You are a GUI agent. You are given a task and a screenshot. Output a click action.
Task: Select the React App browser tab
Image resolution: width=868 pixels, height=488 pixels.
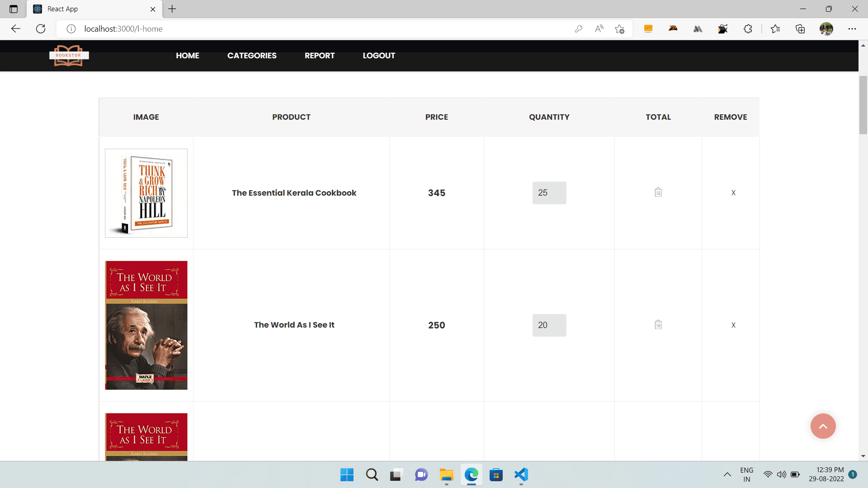coord(95,9)
